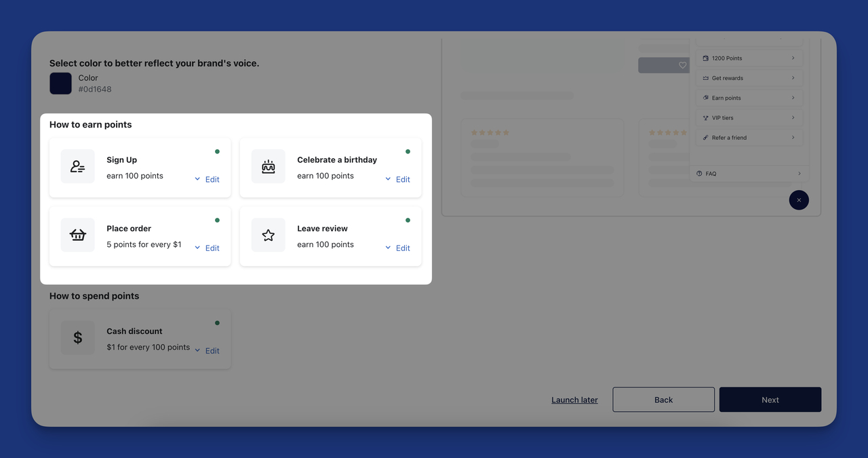Click the shopping basket icon for Place order
This screenshot has width=868, height=458.
[x=77, y=235]
